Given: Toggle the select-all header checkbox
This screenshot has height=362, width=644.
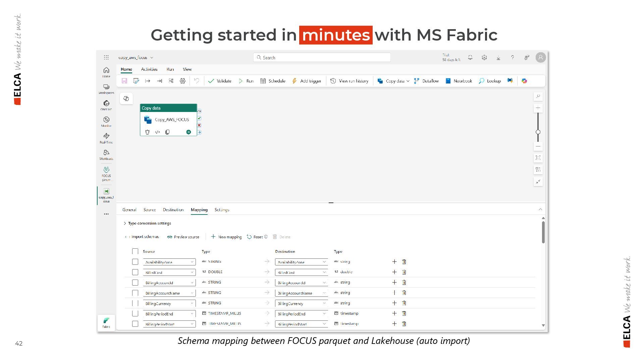Looking at the screenshot, I should click(135, 251).
